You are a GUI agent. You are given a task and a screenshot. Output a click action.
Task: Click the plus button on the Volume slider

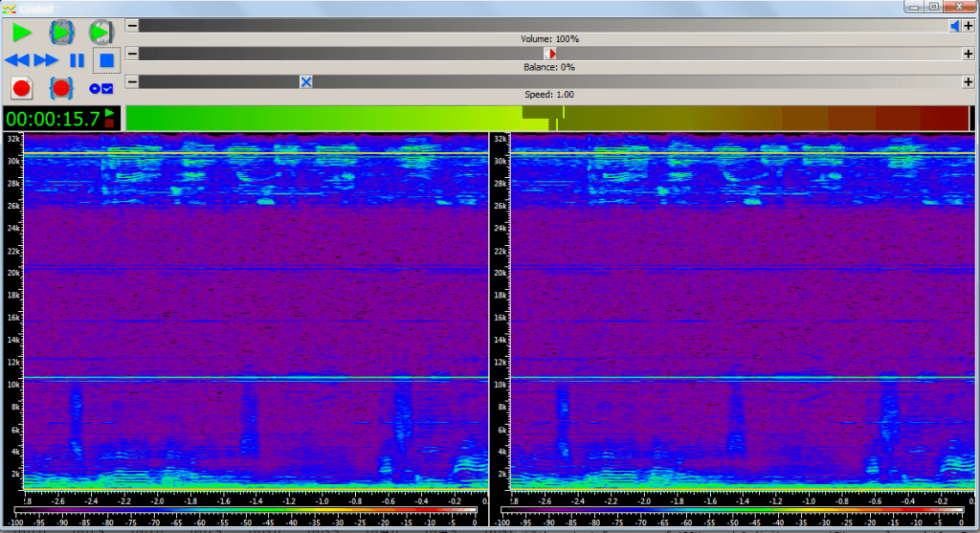point(969,26)
